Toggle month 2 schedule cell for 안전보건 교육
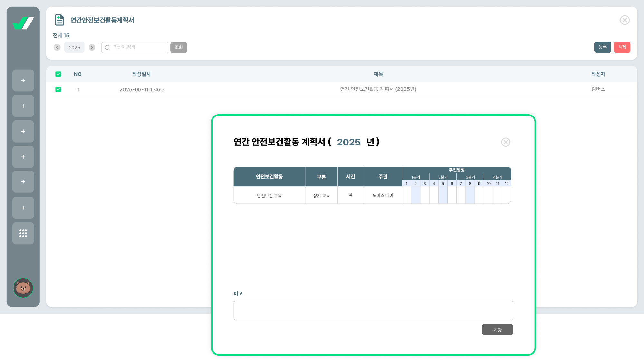The width and height of the screenshot is (644, 362). coord(415,195)
